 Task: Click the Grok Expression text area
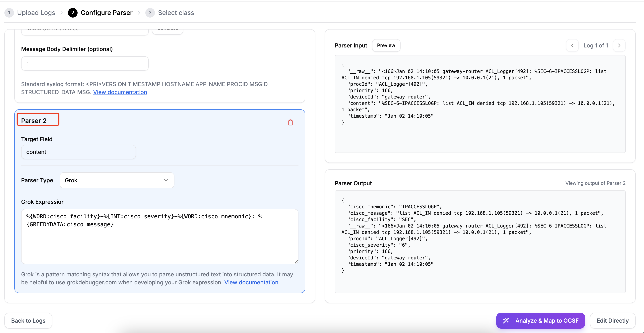coord(160,236)
